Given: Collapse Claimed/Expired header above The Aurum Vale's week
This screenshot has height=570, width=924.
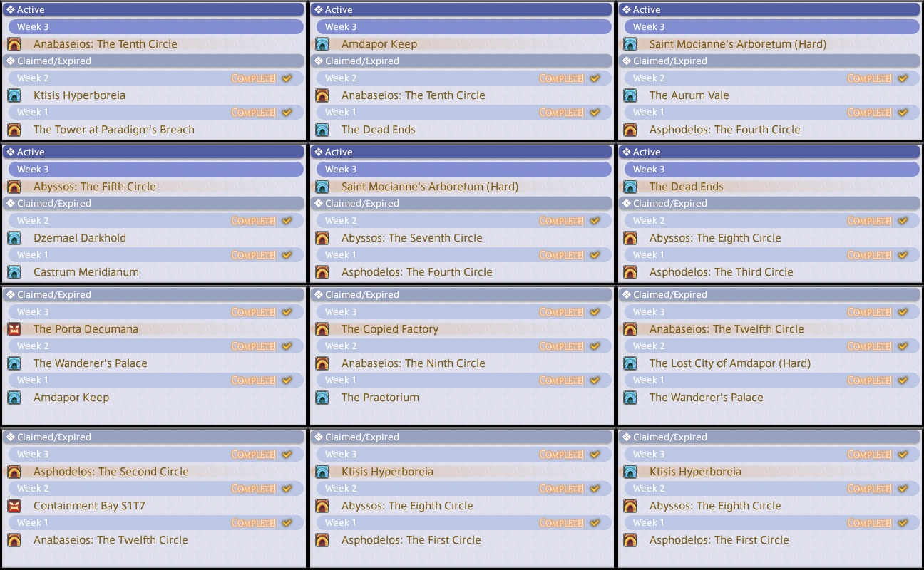Looking at the screenshot, I should [769, 61].
